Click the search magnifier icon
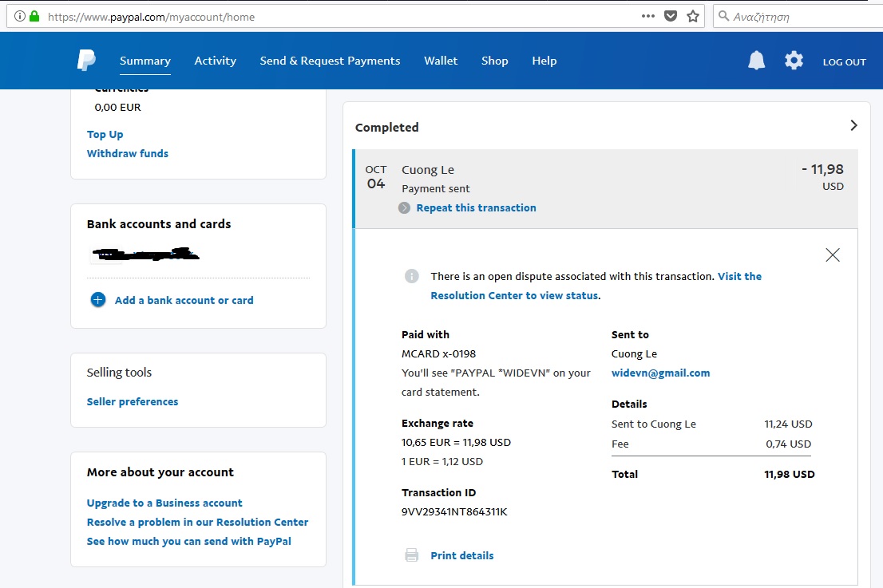The width and height of the screenshot is (883, 588). click(x=723, y=16)
